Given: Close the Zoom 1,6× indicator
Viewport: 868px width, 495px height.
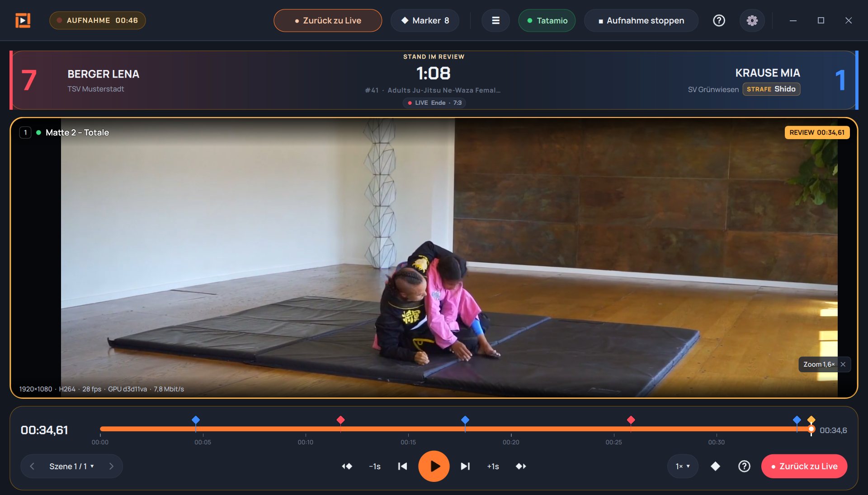Looking at the screenshot, I should (843, 364).
